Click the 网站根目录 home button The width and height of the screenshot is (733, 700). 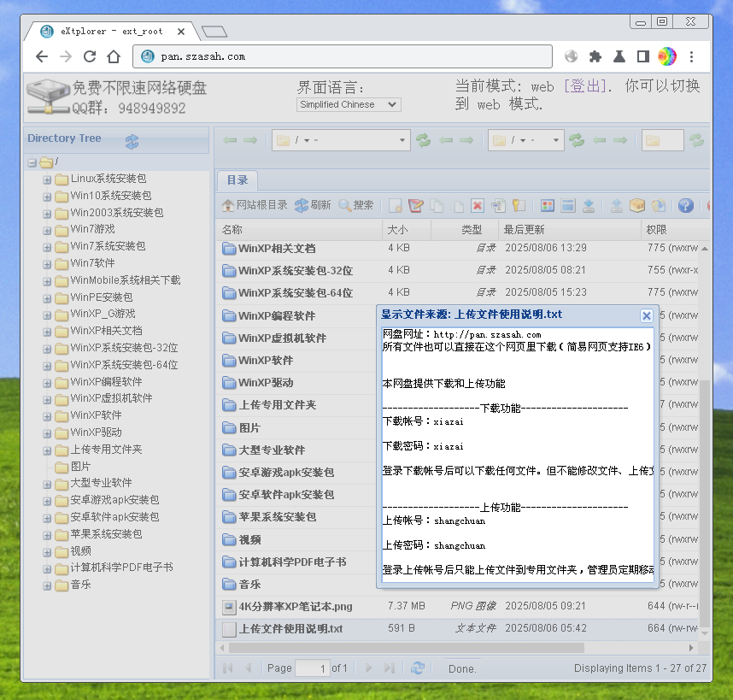coord(255,205)
